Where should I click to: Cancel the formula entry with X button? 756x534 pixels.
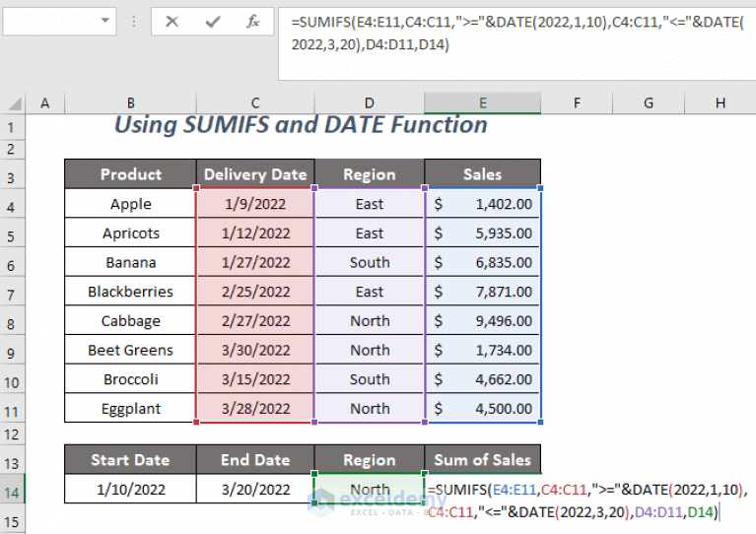point(172,22)
